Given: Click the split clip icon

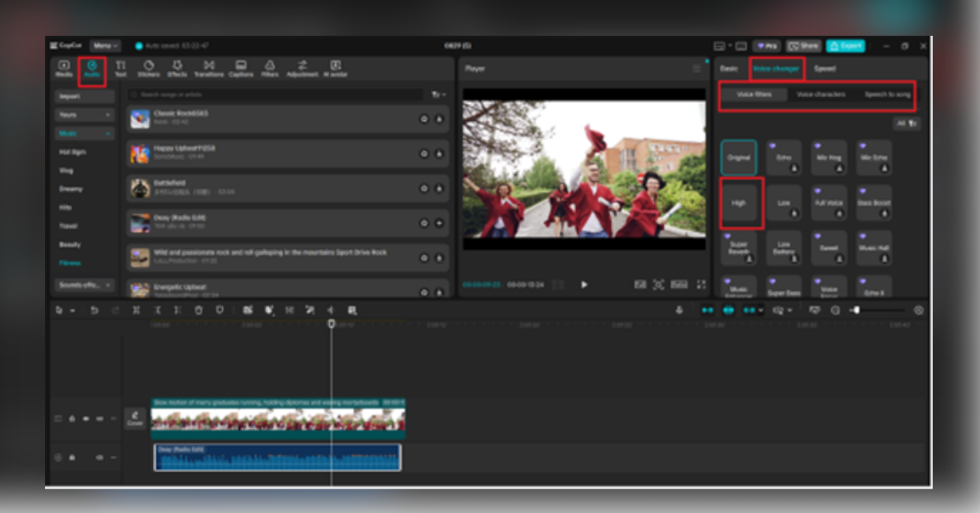Looking at the screenshot, I should (x=136, y=310).
